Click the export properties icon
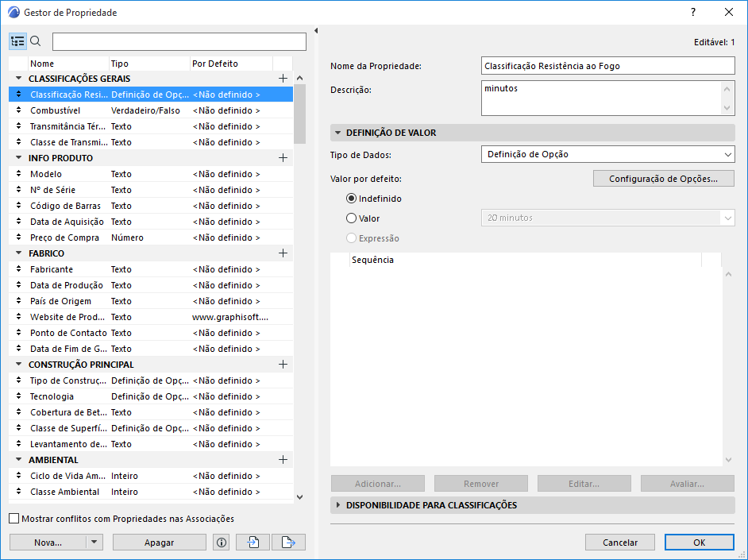The width and height of the screenshot is (748, 560). [288, 543]
